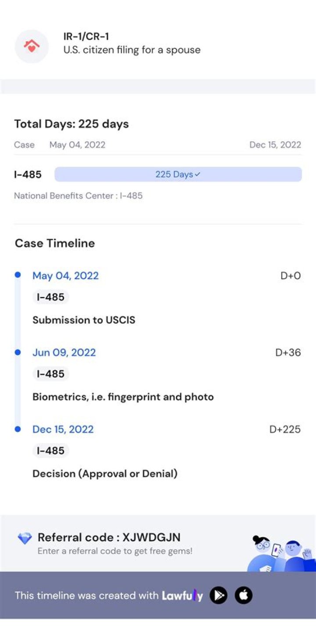The height and width of the screenshot is (644, 316).
Task: Click the blue gem referral icon
Action: pos(25,538)
